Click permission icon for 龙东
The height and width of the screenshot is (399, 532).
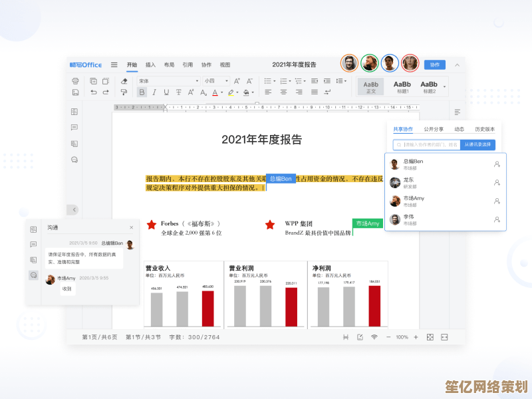pyautogui.click(x=497, y=182)
